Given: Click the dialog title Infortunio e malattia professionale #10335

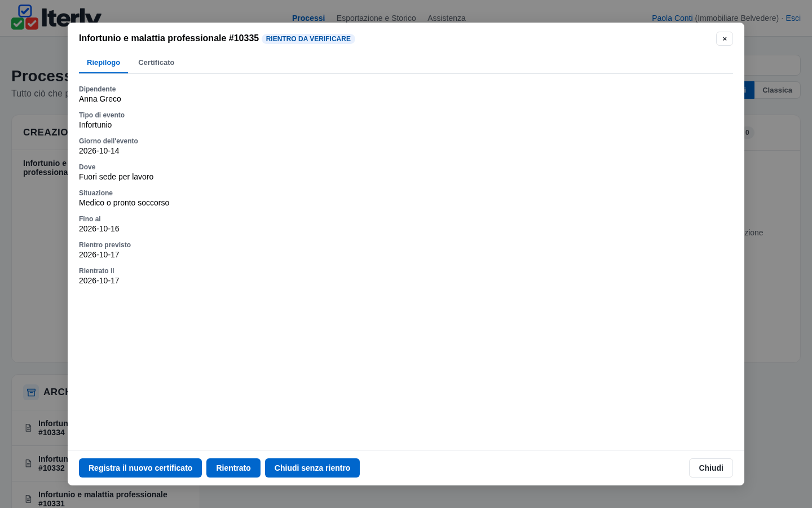Looking at the screenshot, I should coord(169,38).
